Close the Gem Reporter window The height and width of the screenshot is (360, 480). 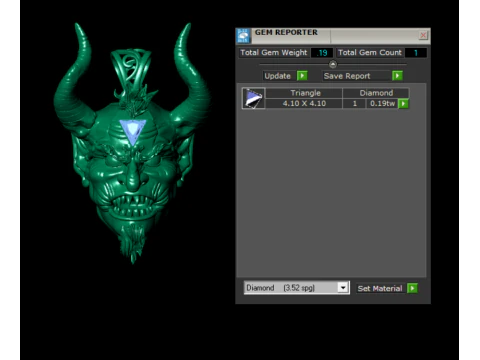pyautogui.click(x=423, y=35)
